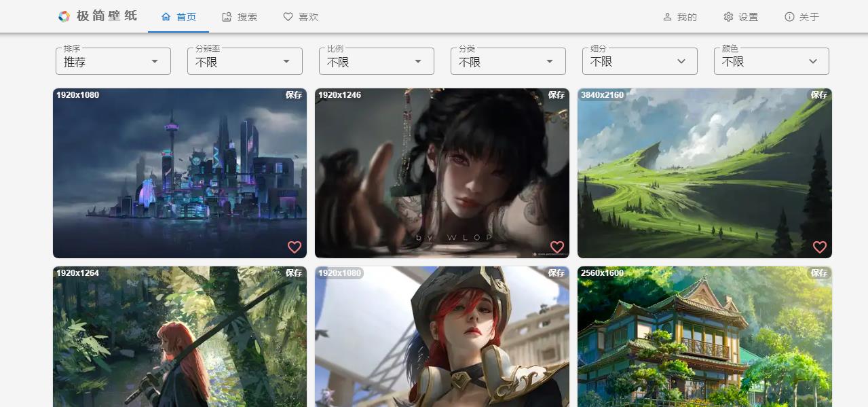Open 设置 settings with gear icon

(x=740, y=17)
